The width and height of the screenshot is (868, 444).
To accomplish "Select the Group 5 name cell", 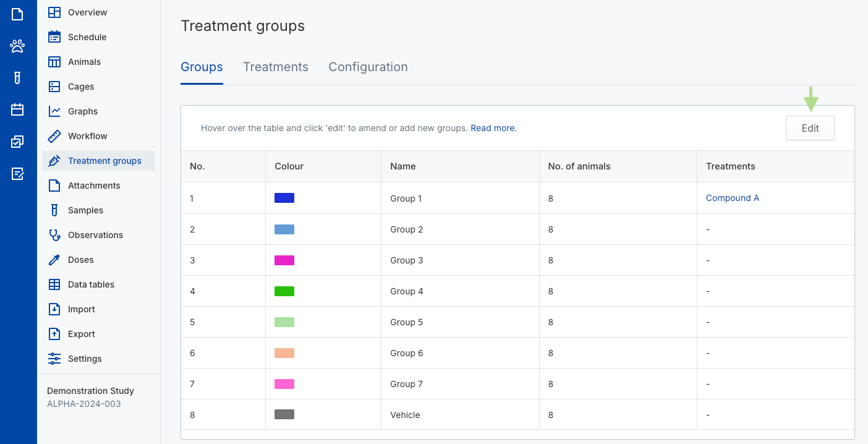I will (407, 322).
